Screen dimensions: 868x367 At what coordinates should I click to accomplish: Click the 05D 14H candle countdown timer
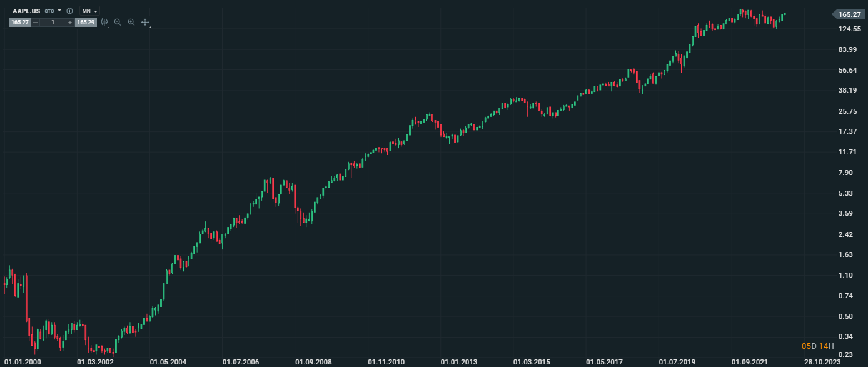[817, 346]
